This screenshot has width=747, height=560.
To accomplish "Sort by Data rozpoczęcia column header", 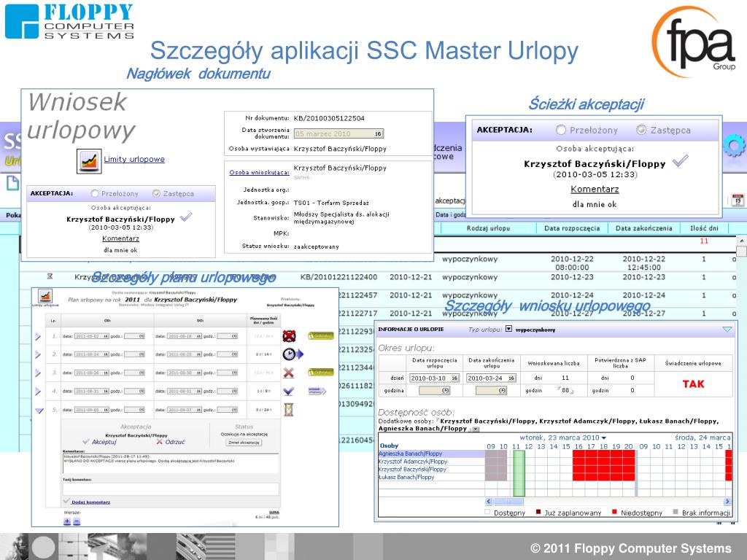I will point(572,228).
